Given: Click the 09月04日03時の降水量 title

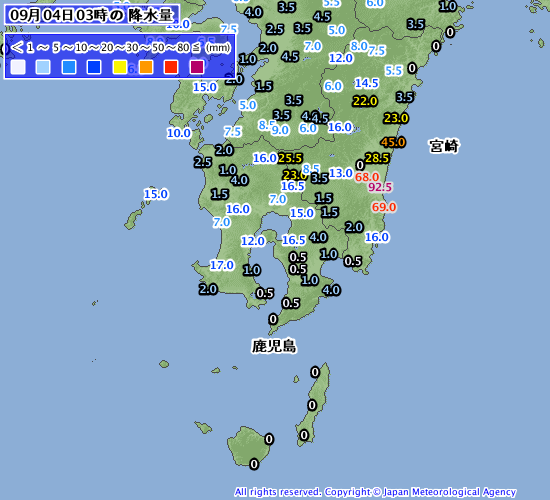Looking at the screenshot, I should tap(92, 15).
